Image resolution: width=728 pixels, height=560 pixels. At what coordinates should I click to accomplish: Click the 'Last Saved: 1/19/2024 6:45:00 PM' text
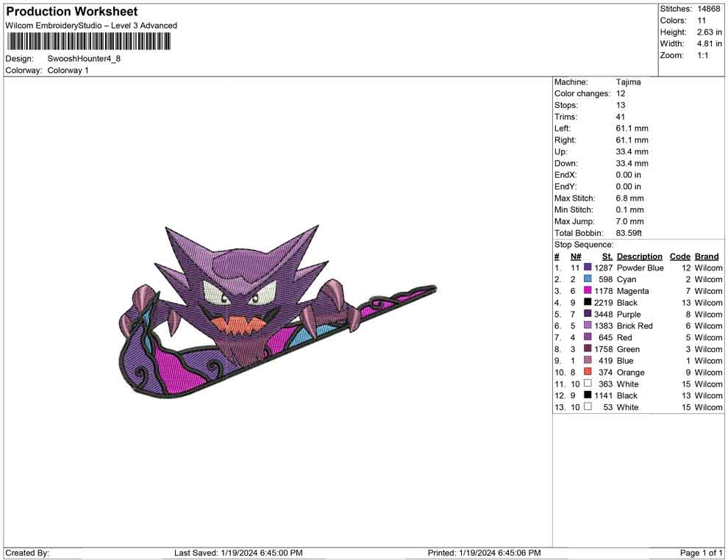pos(238,553)
